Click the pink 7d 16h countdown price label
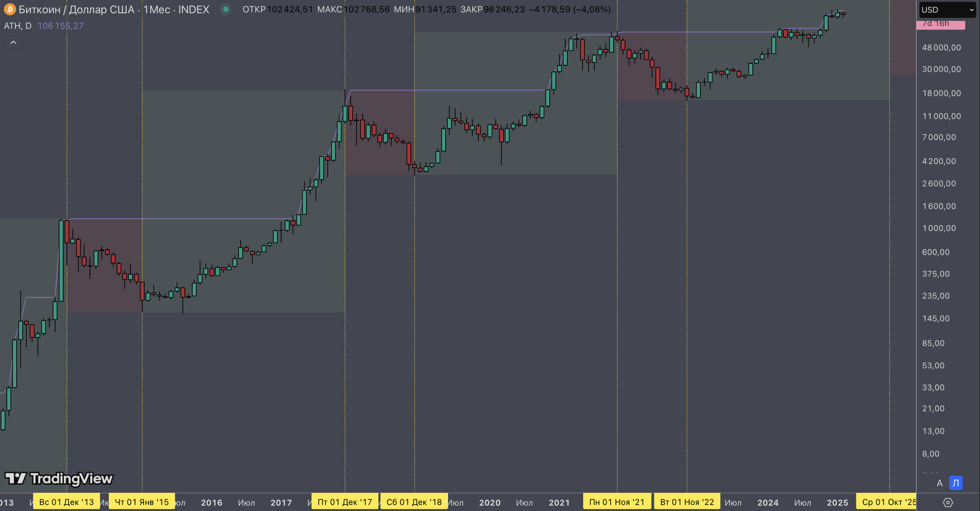This screenshot has width=980, height=511. click(x=940, y=24)
